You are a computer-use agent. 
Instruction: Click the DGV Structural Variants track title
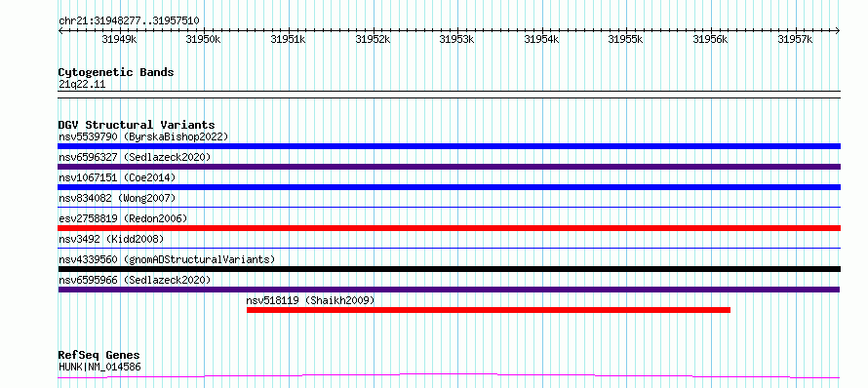coord(137,125)
